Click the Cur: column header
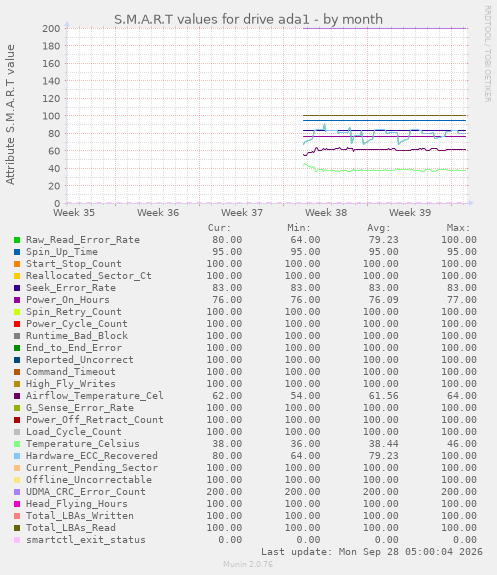This screenshot has height=575, width=497. 219,228
